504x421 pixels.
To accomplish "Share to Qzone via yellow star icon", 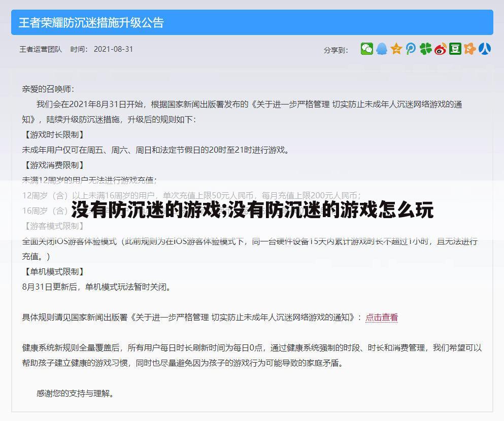I will (x=396, y=49).
